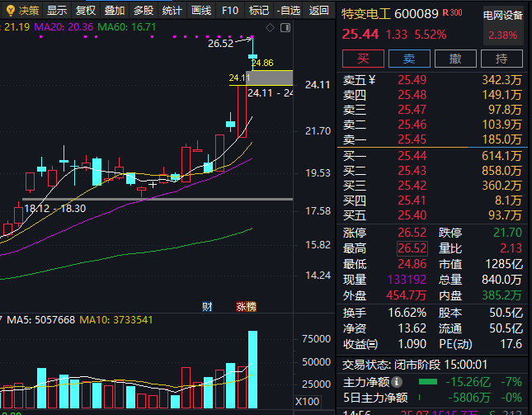Click the MA20: 20.36 indicator label
Viewport: 532px width, 415px height.
(x=64, y=27)
